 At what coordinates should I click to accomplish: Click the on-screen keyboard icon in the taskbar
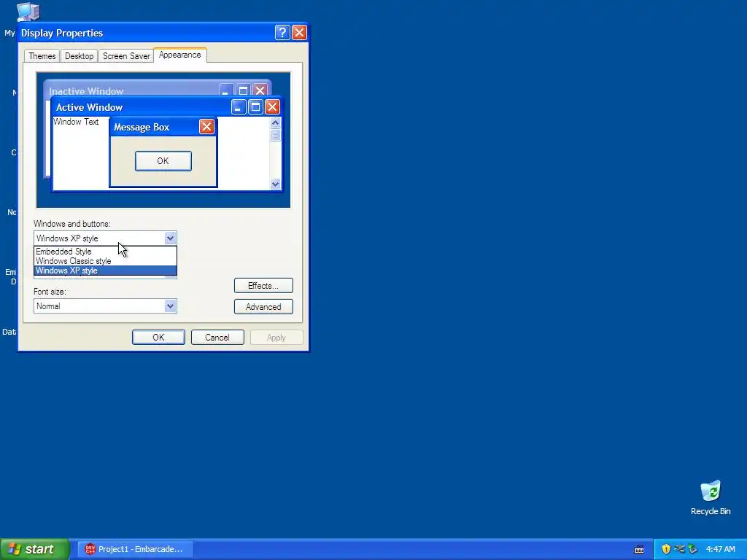click(639, 550)
